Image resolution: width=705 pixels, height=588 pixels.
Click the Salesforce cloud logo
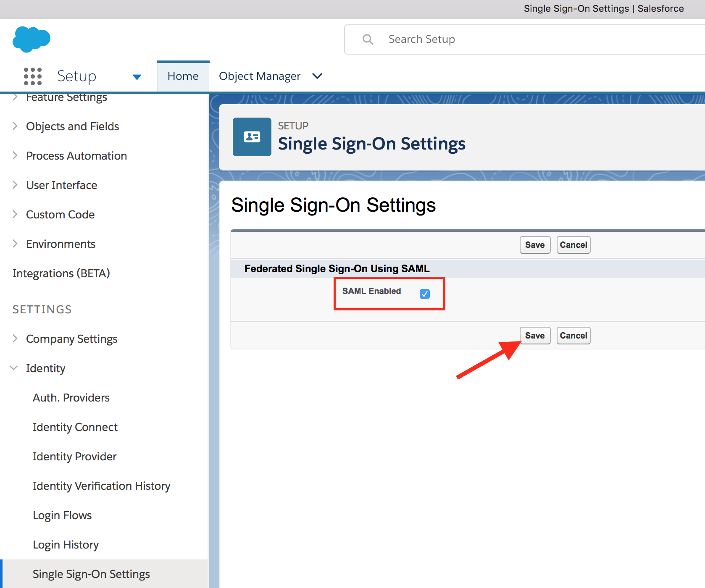[x=32, y=39]
